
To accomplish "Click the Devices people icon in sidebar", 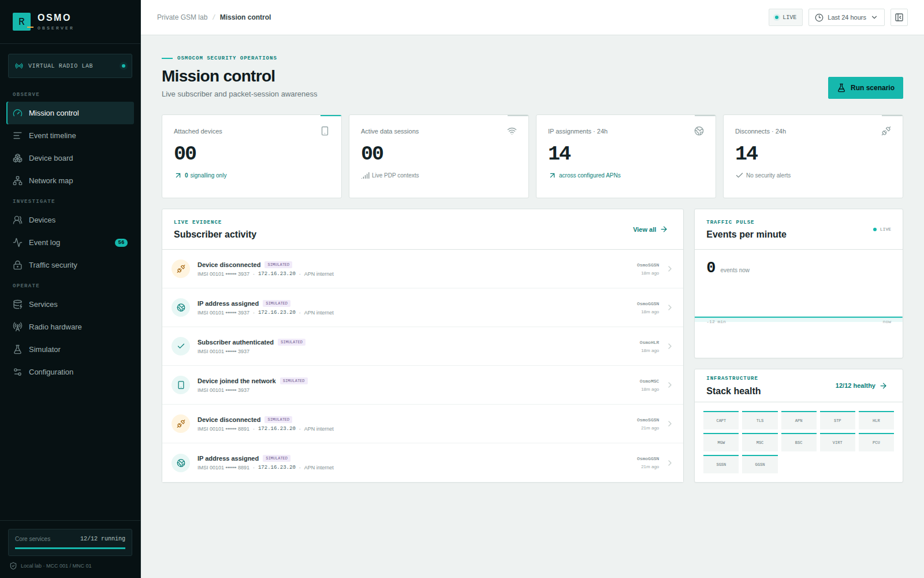I will pyautogui.click(x=18, y=220).
